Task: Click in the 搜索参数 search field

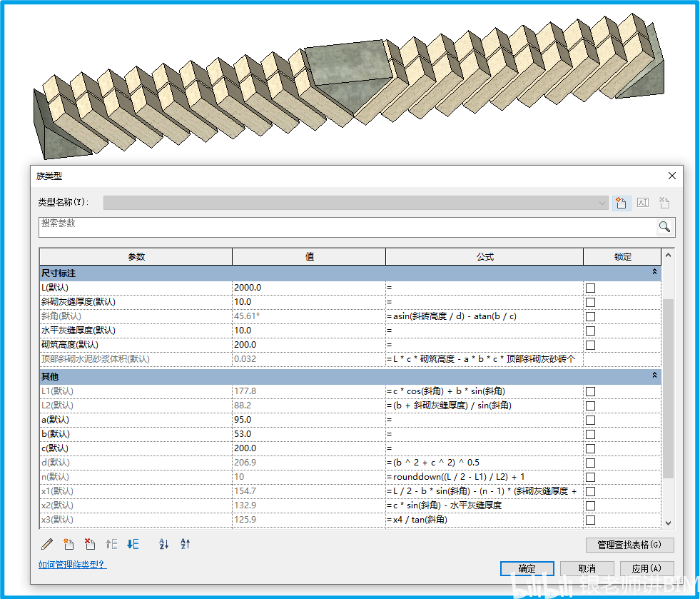Action: point(346,227)
